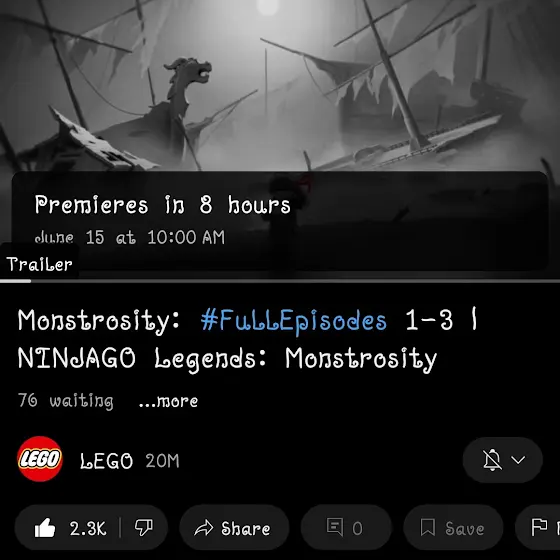Click the Trailer label badge

click(x=39, y=265)
